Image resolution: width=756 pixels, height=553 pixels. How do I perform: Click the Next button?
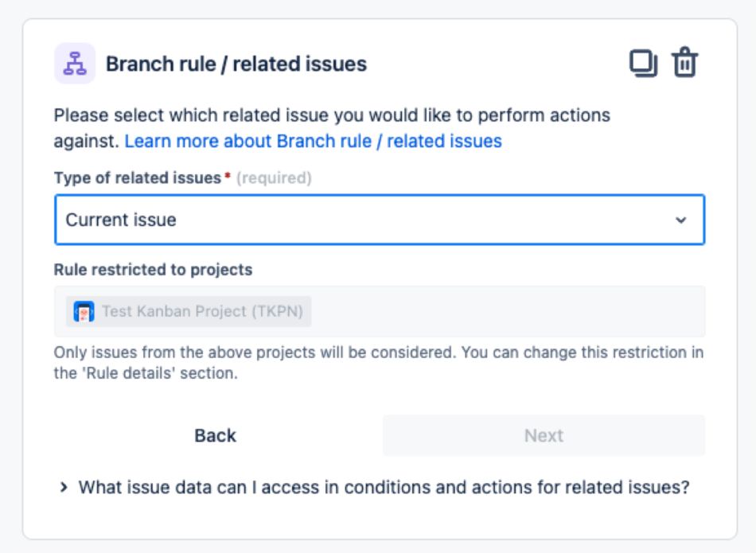click(544, 435)
